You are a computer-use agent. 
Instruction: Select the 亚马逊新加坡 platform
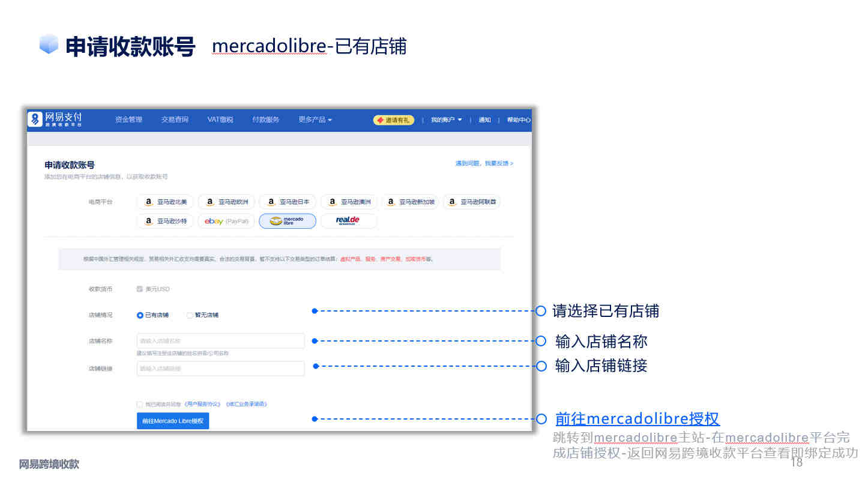pos(411,202)
